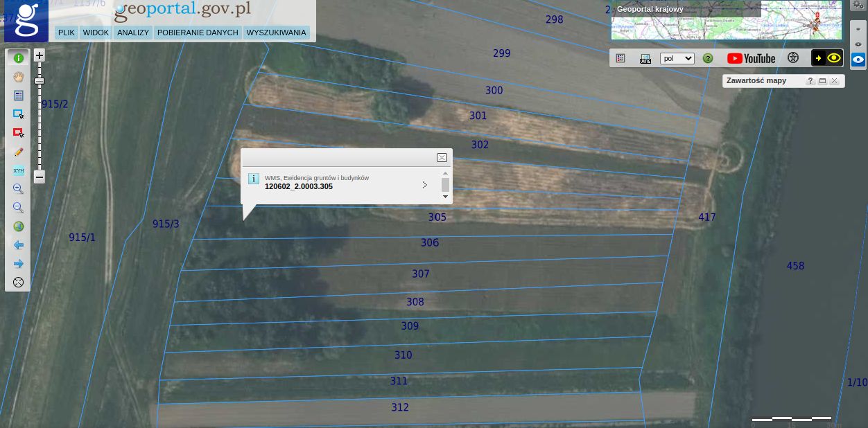Open the YouTube link

(751, 58)
